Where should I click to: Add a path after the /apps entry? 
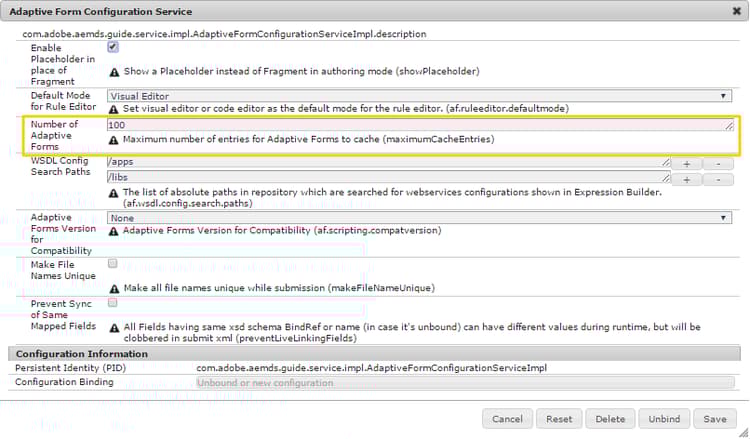click(687, 164)
